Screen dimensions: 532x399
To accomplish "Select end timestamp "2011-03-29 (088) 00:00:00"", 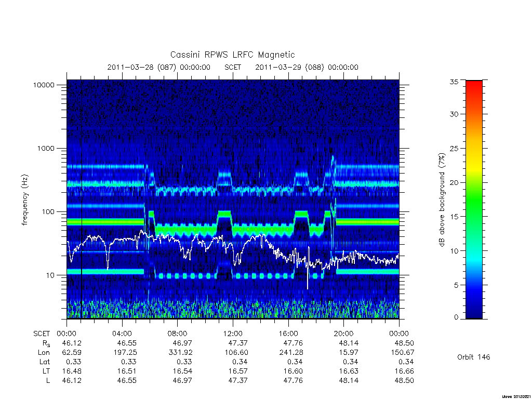I will click(x=307, y=67).
